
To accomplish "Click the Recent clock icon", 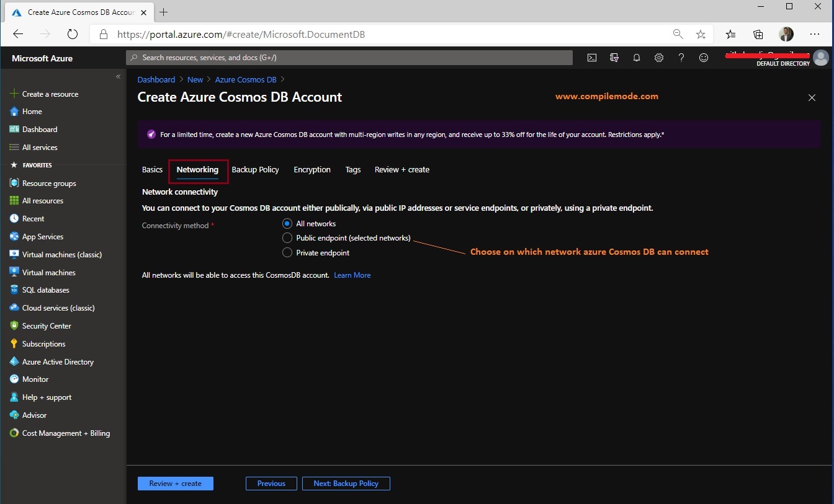I will [x=14, y=219].
